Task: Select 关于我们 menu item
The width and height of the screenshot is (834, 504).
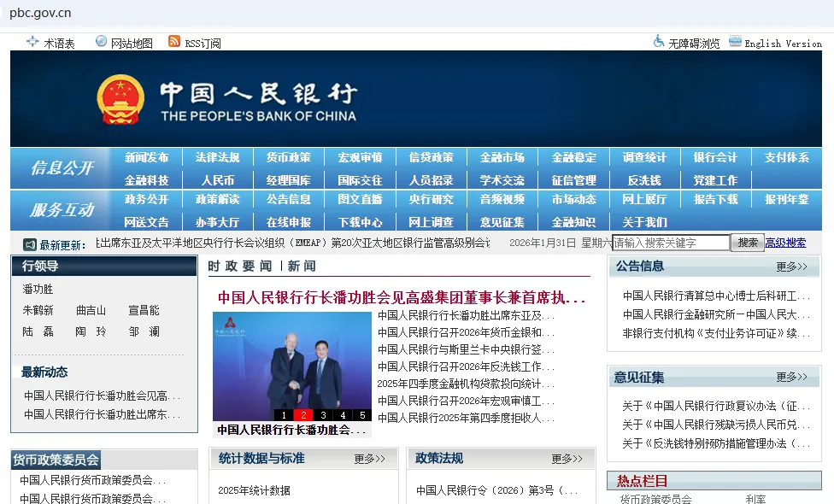Action: (x=644, y=222)
